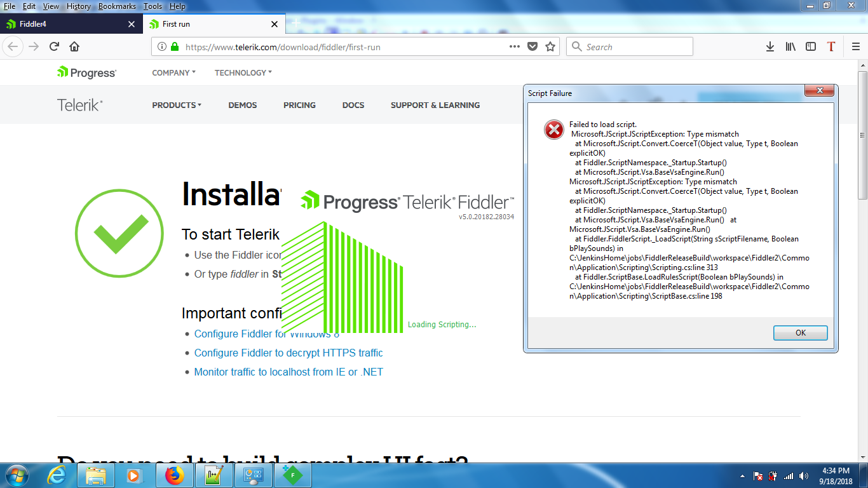Open the page actions three-dot menu

tap(515, 46)
